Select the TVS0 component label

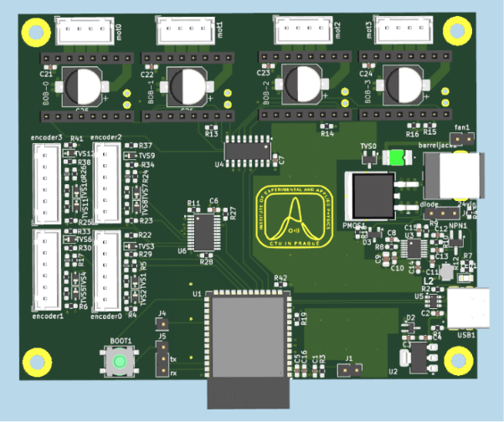(x=368, y=147)
